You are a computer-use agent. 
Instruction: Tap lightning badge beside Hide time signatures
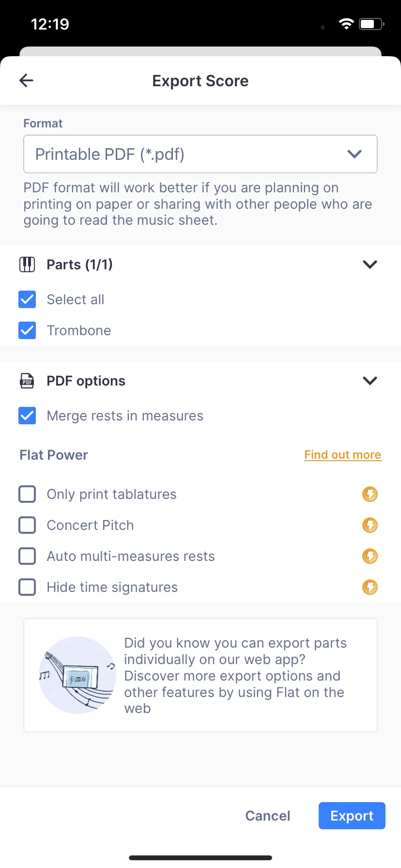point(370,587)
